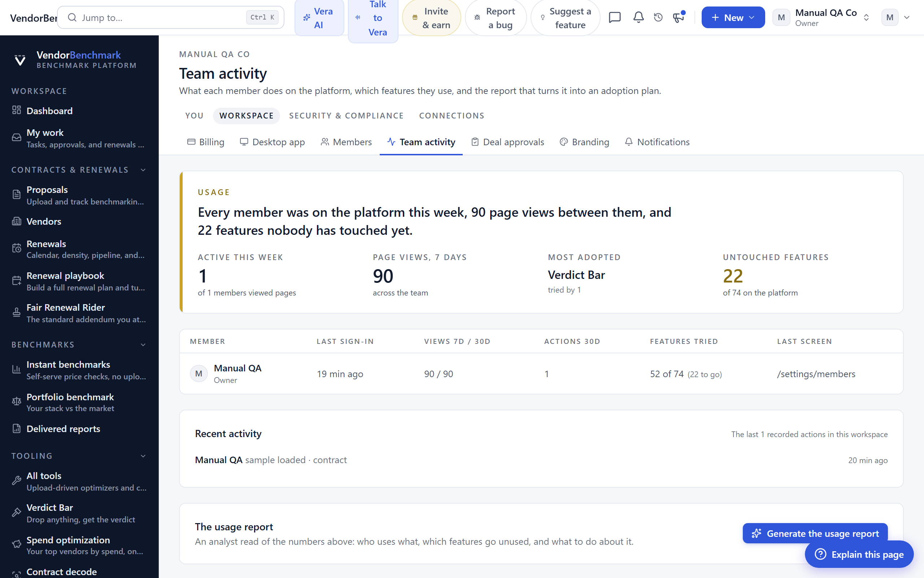Click the Suggest a feature button
The image size is (924, 578).
(x=566, y=18)
